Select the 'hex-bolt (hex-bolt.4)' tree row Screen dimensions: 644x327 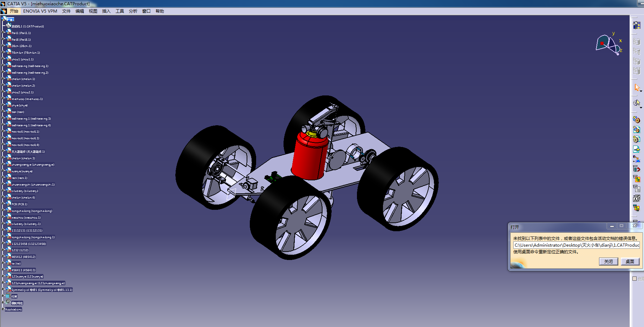click(x=25, y=145)
